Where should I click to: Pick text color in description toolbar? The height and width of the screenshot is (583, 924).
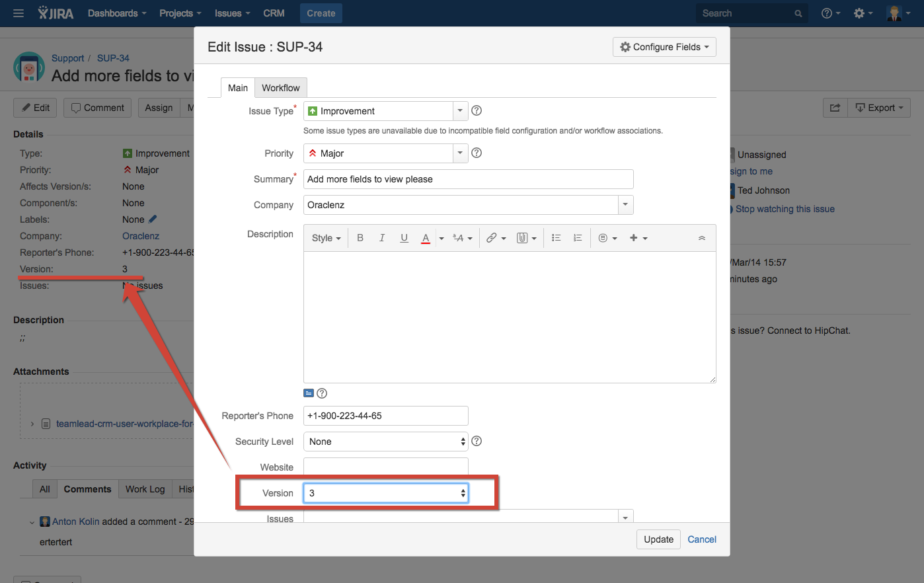(x=426, y=238)
